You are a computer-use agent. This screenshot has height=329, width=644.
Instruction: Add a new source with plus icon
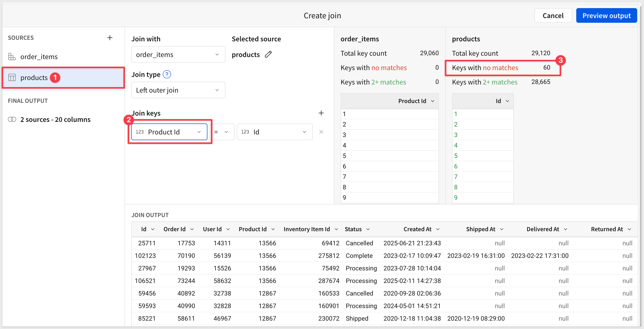pyautogui.click(x=110, y=38)
